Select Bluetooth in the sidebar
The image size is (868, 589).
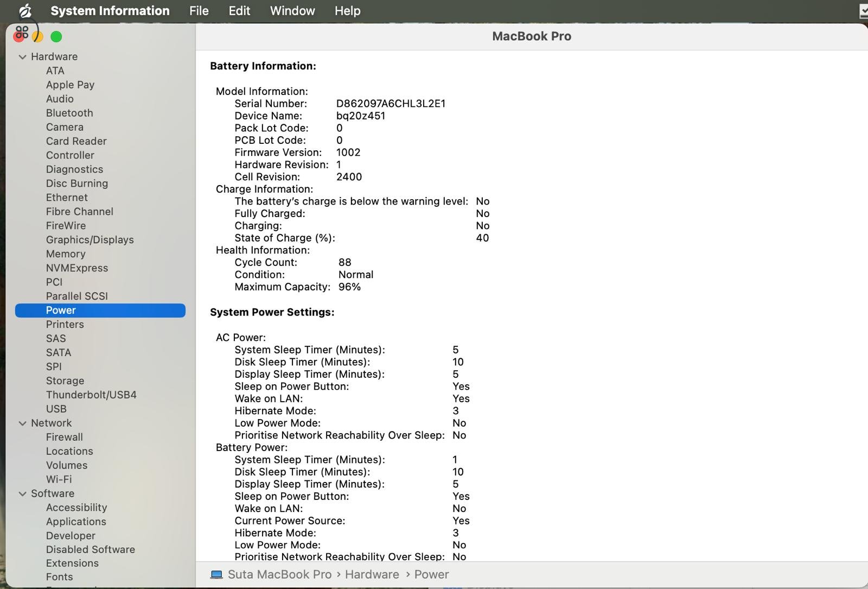click(x=69, y=113)
